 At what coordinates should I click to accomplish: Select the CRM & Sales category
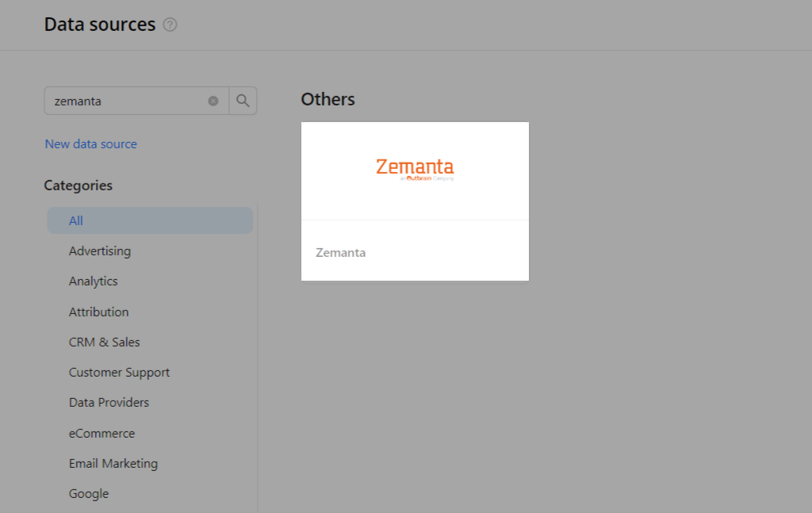pos(104,342)
